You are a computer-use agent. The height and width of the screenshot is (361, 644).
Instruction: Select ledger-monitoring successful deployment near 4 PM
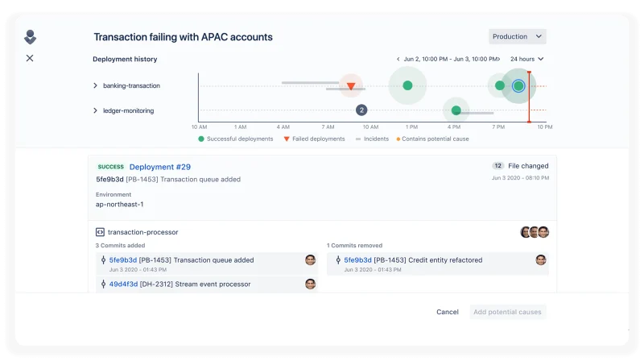tap(456, 110)
